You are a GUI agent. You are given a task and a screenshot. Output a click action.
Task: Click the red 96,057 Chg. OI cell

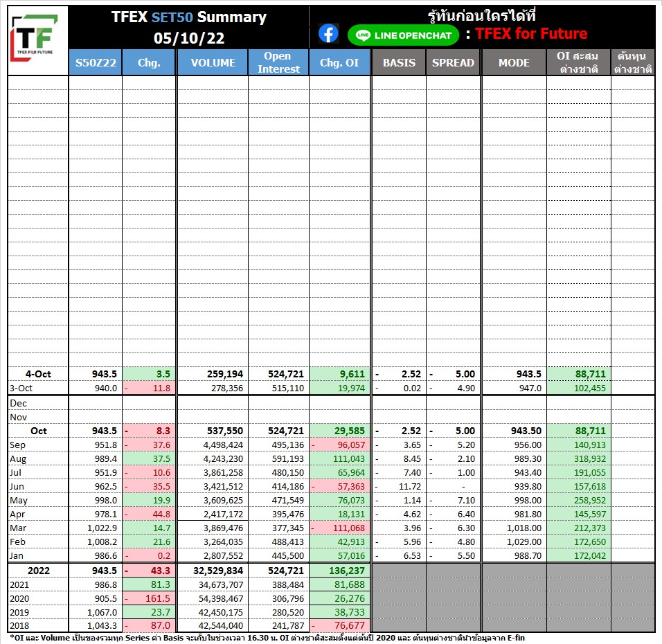tap(339, 445)
